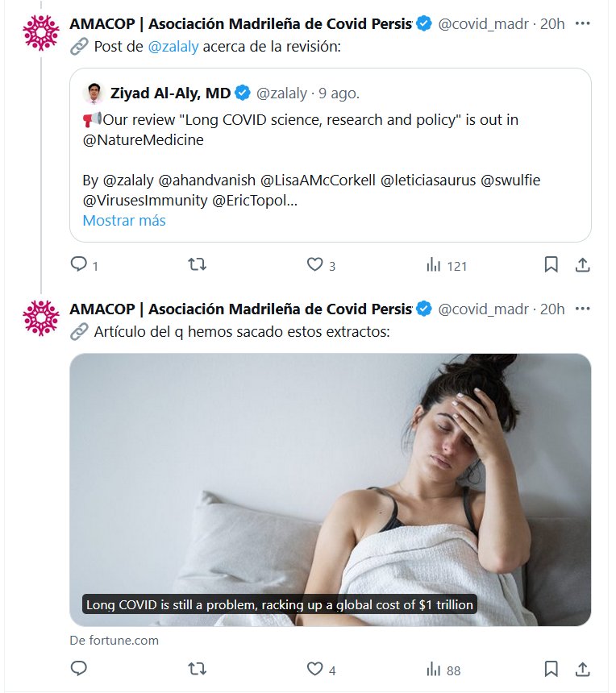Click the first AMACOP profile avatar
Screen dimensions: 616x693
pyautogui.click(x=40, y=31)
